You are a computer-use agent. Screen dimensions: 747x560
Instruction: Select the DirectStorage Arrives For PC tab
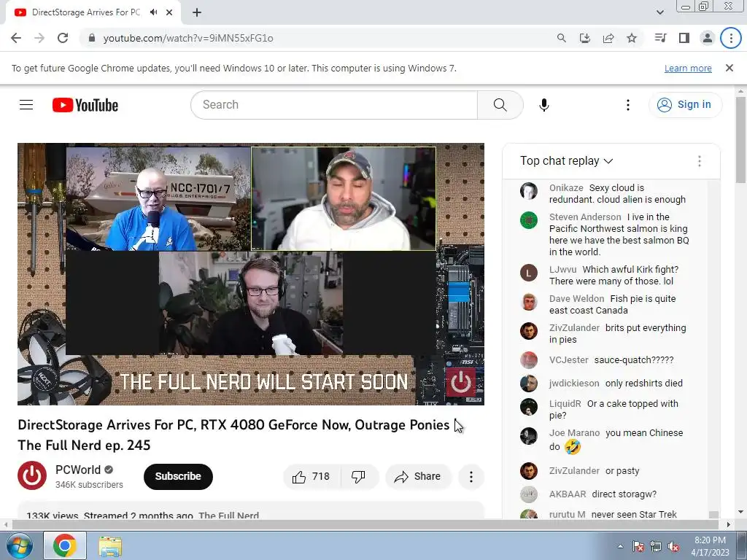pyautogui.click(x=86, y=12)
